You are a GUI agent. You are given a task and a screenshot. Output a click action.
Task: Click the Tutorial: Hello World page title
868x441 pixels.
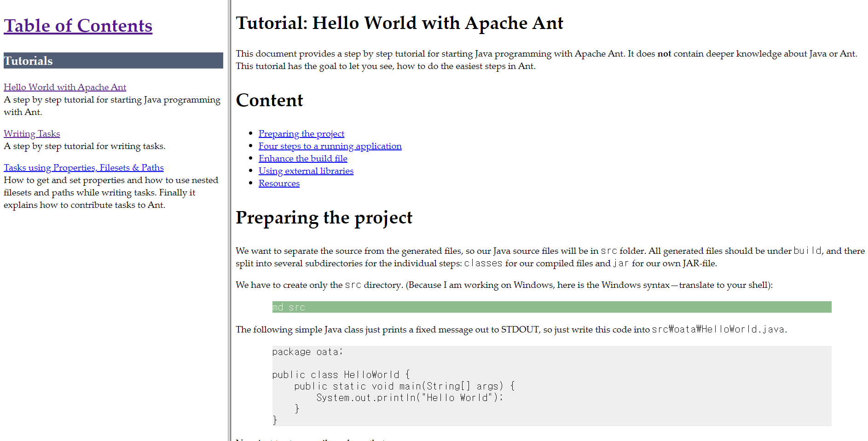[x=399, y=23]
